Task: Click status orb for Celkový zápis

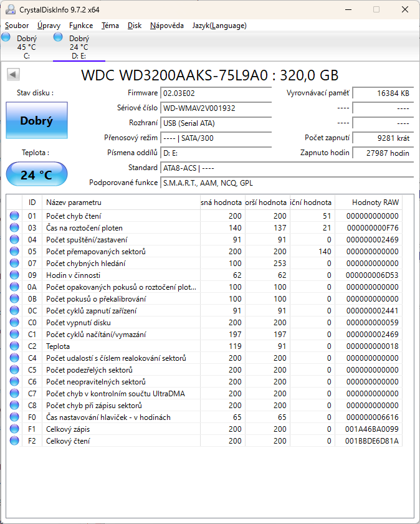Action: [x=14, y=429]
